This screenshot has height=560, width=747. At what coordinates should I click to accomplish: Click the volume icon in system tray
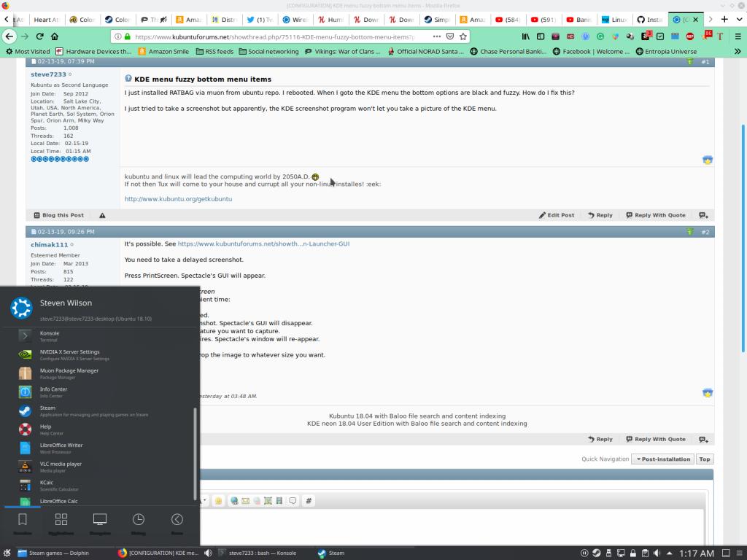click(657, 553)
